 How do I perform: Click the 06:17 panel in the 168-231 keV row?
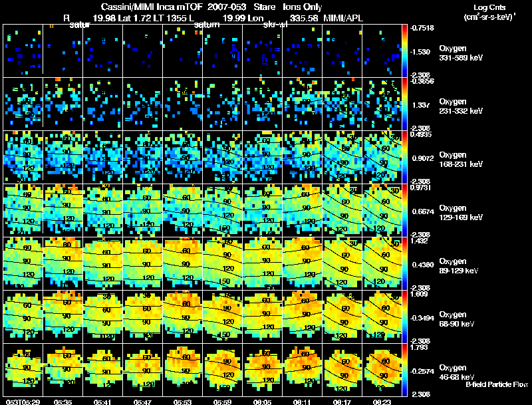342,157
